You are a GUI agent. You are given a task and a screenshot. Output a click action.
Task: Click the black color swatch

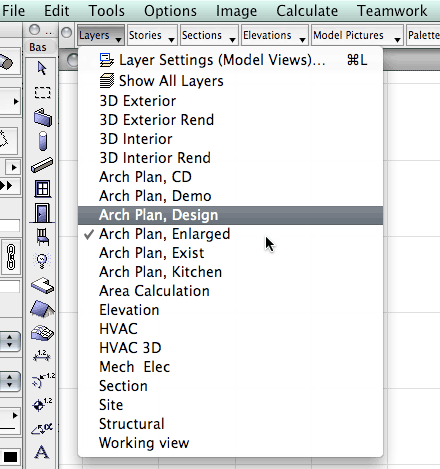point(10,457)
